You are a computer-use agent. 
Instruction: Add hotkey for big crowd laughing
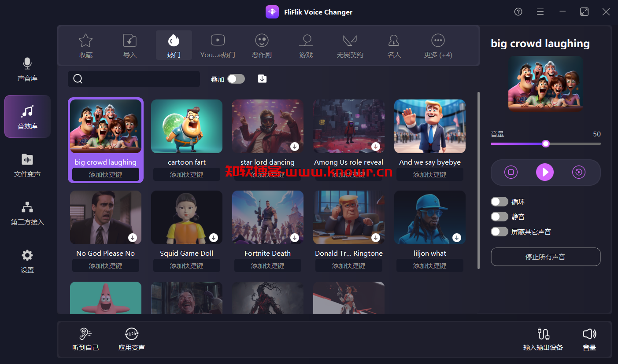106,174
